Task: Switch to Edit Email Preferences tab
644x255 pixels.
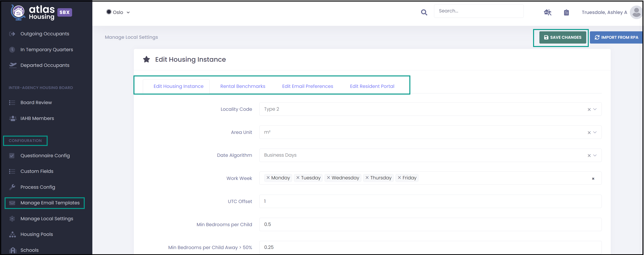Action: (307, 86)
